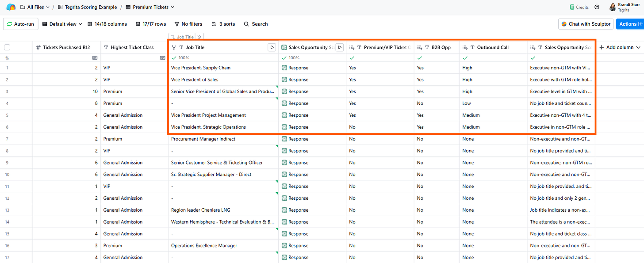
Task: Check the select-all rows checkbox
Action: coord(7,47)
